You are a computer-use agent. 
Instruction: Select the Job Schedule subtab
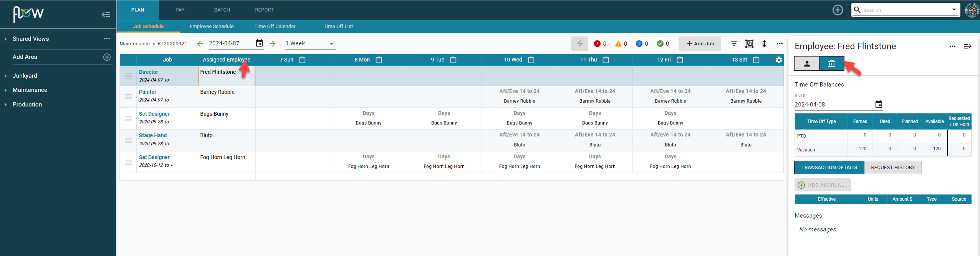point(148,27)
